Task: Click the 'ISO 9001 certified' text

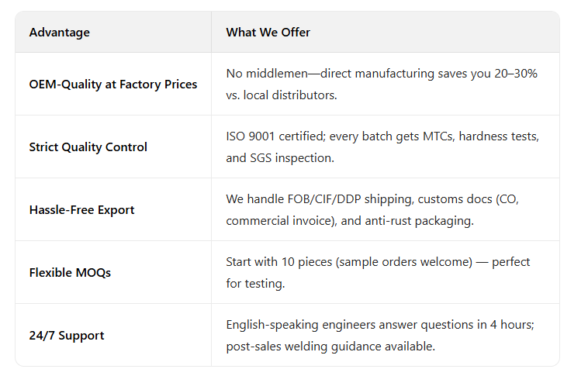Action: click(x=273, y=136)
